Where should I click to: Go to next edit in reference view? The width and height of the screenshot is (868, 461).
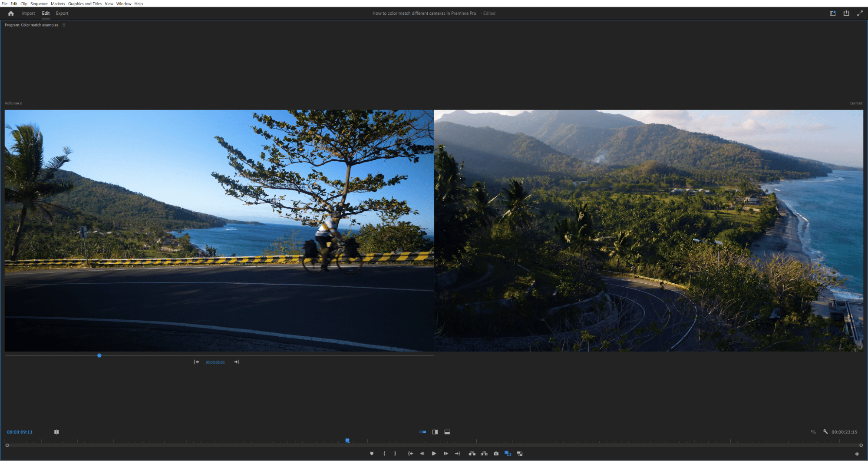click(237, 362)
